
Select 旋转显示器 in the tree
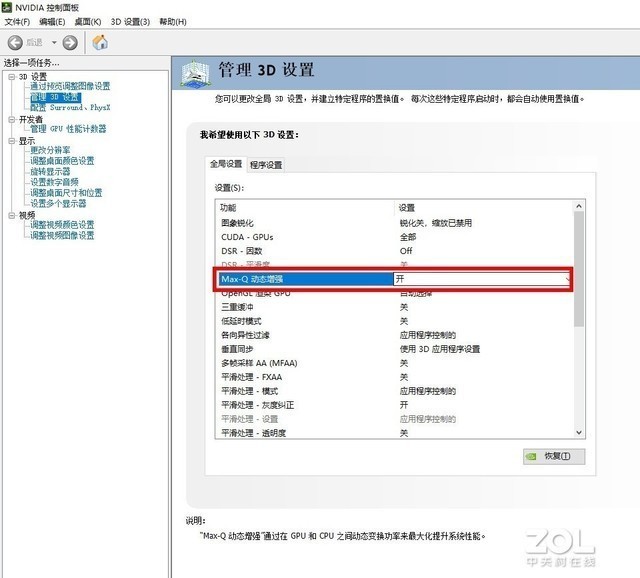pyautogui.click(x=50, y=171)
